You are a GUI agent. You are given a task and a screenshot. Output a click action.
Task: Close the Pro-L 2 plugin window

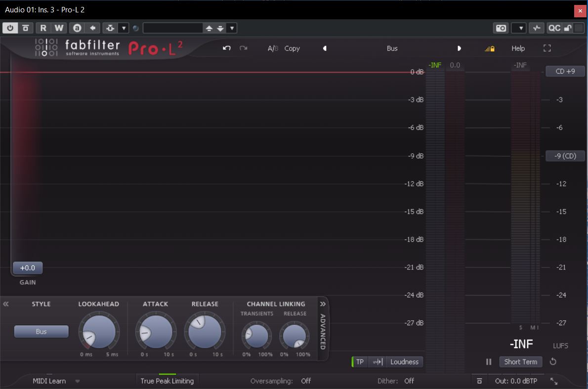click(x=580, y=10)
